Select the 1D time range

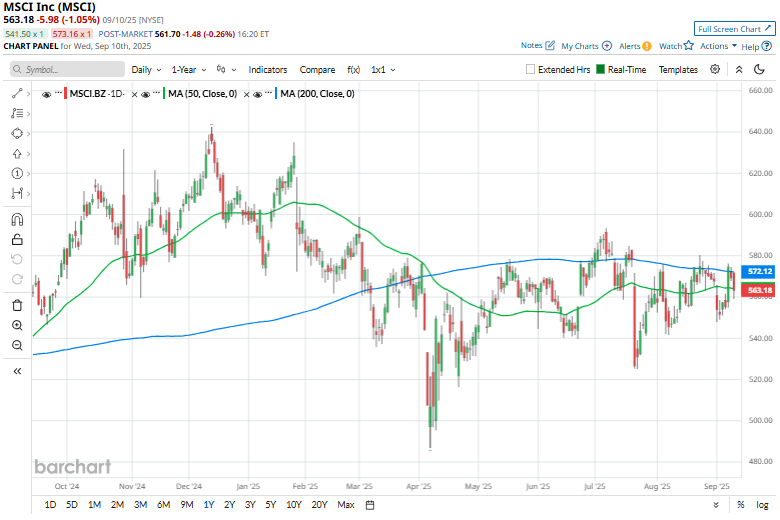coord(50,505)
